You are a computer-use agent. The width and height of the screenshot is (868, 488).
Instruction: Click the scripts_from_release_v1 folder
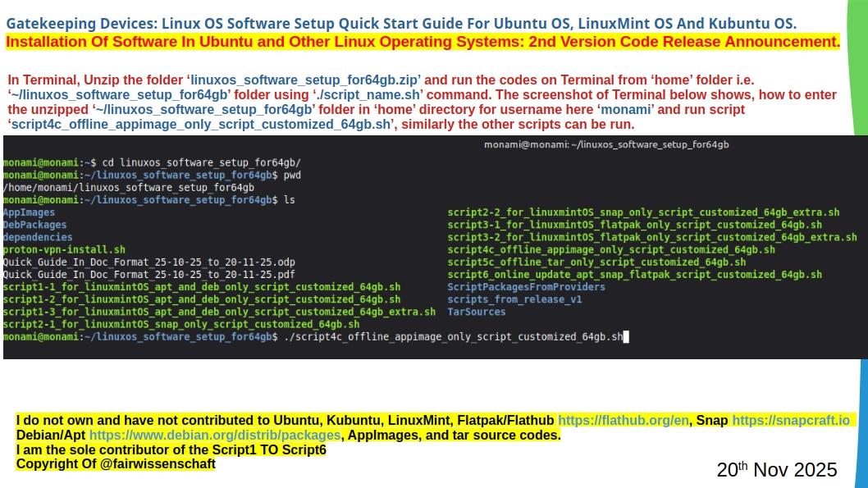(x=514, y=299)
